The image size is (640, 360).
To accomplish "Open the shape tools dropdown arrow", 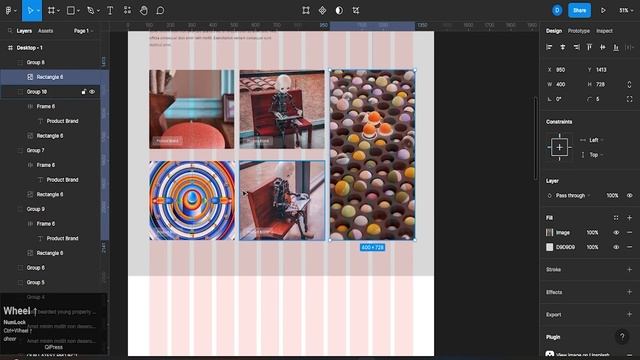I will tap(78, 11).
